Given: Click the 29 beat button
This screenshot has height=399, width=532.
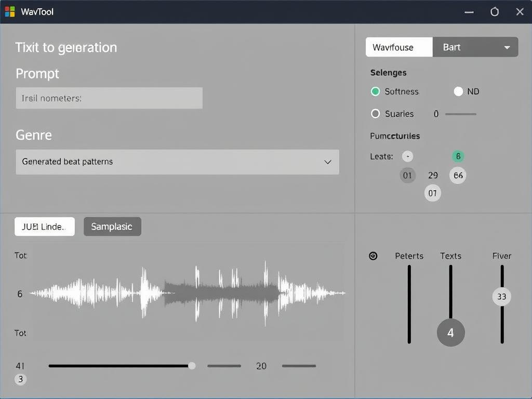Looking at the screenshot, I should (x=433, y=175).
